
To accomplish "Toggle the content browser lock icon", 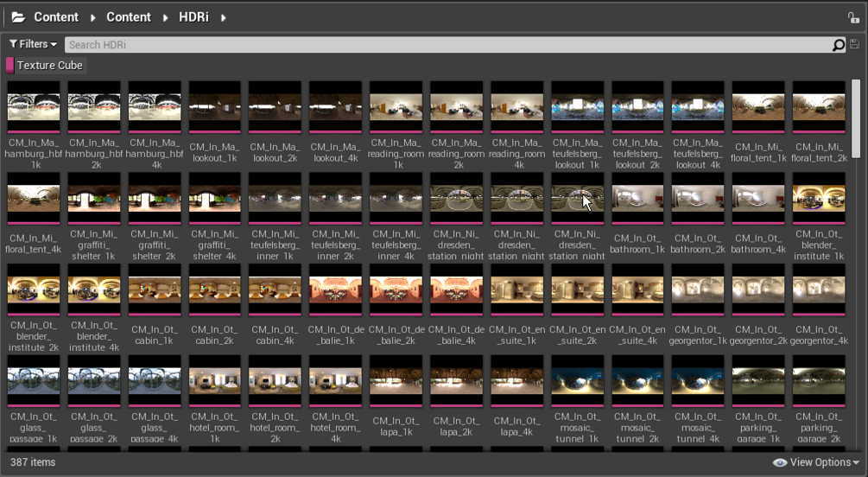I will pos(853,18).
